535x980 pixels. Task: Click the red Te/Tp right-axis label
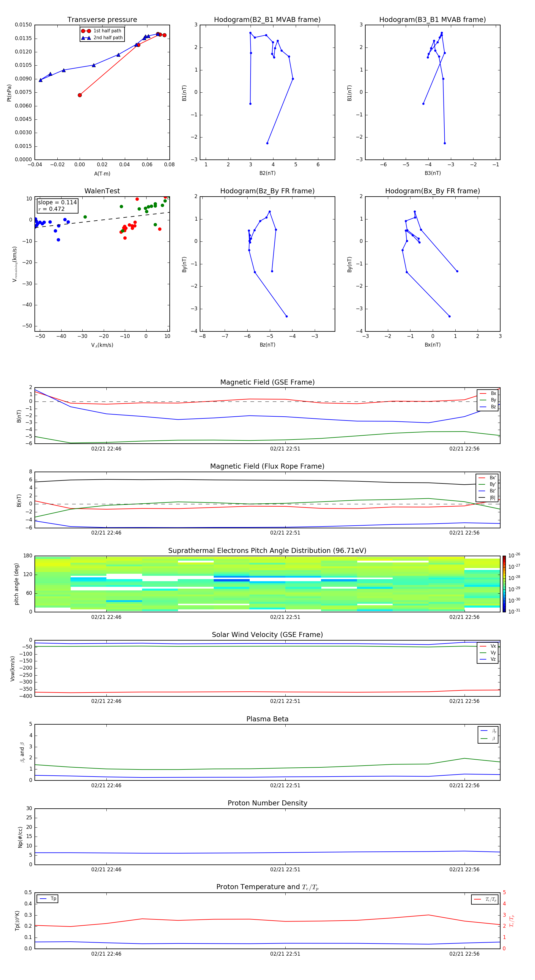click(x=512, y=921)
